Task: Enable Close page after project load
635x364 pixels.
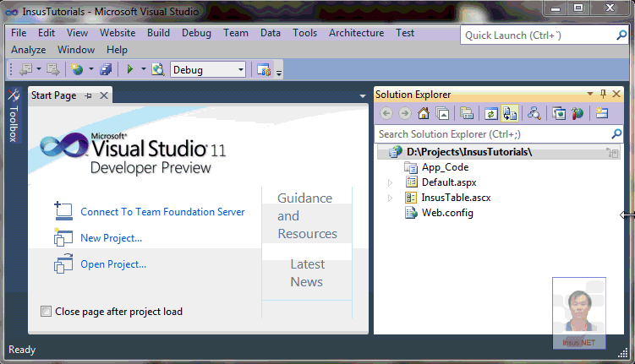Action: (46, 312)
